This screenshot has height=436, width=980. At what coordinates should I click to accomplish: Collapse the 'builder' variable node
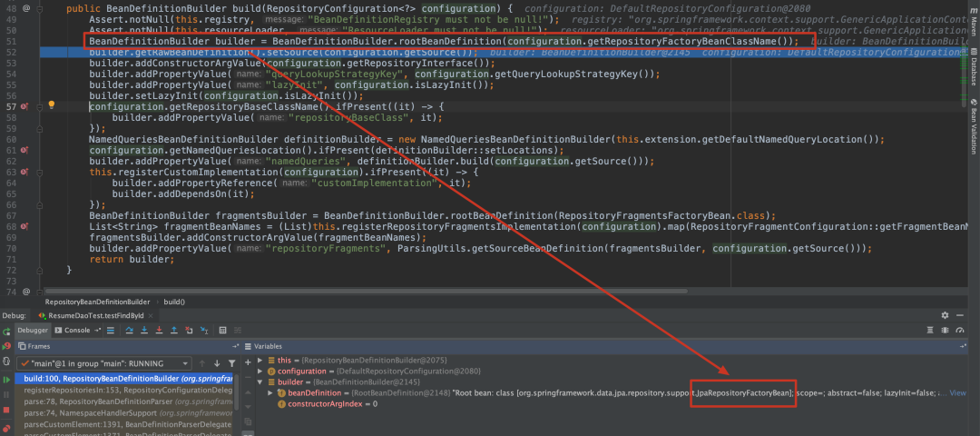260,382
